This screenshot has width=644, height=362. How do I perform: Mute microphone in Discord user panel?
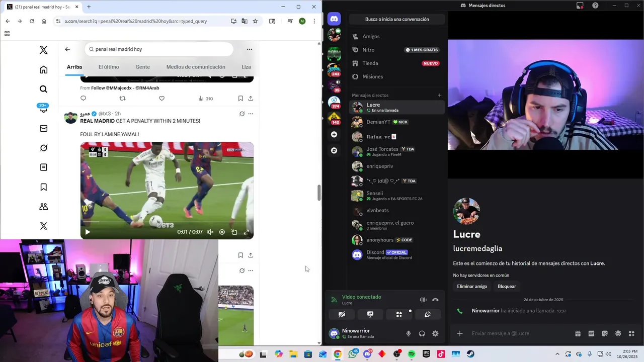(409, 333)
